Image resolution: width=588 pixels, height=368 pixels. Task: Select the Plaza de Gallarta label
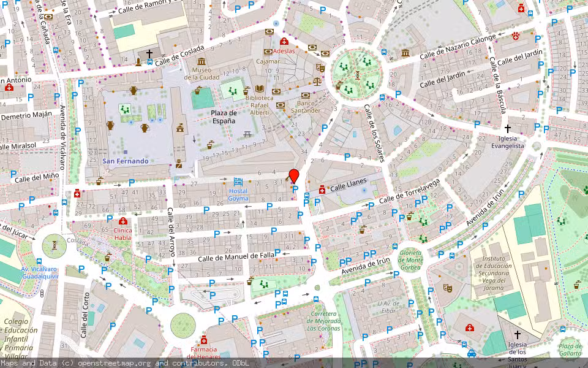570,349
